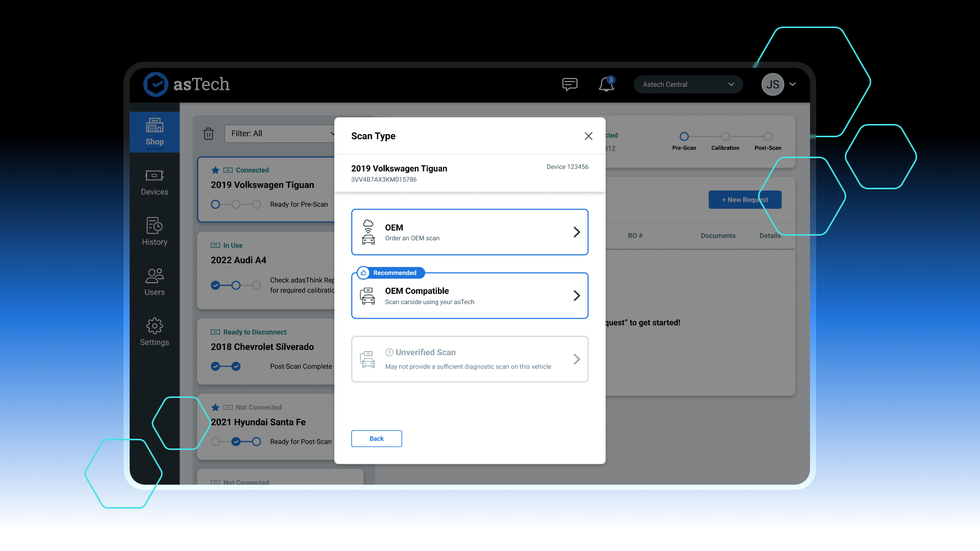
Task: Close the Scan Type dialog
Action: 589,136
